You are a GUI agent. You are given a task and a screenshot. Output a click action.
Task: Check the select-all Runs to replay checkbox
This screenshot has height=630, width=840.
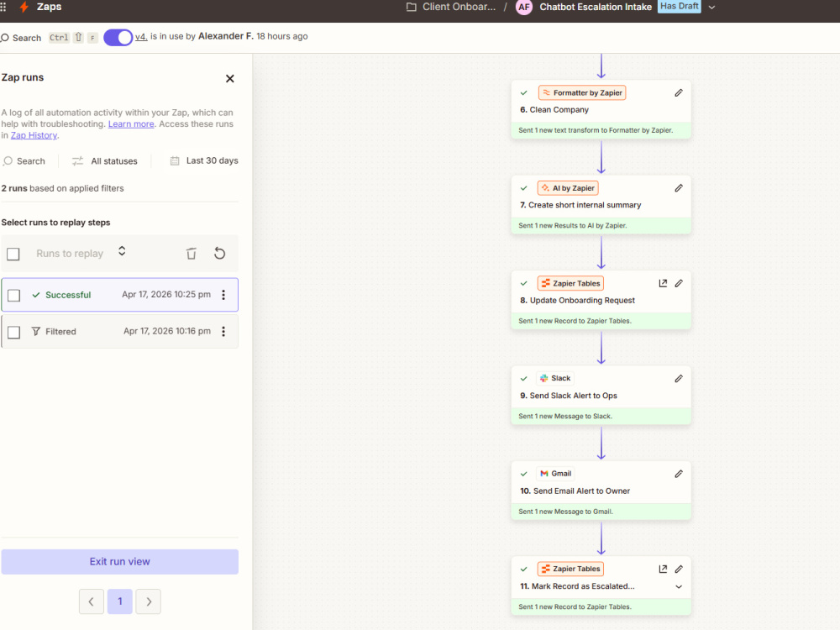(x=13, y=254)
